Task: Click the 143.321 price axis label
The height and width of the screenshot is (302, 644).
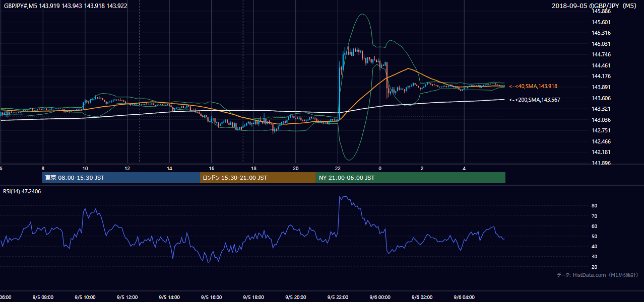Action: pos(601,109)
